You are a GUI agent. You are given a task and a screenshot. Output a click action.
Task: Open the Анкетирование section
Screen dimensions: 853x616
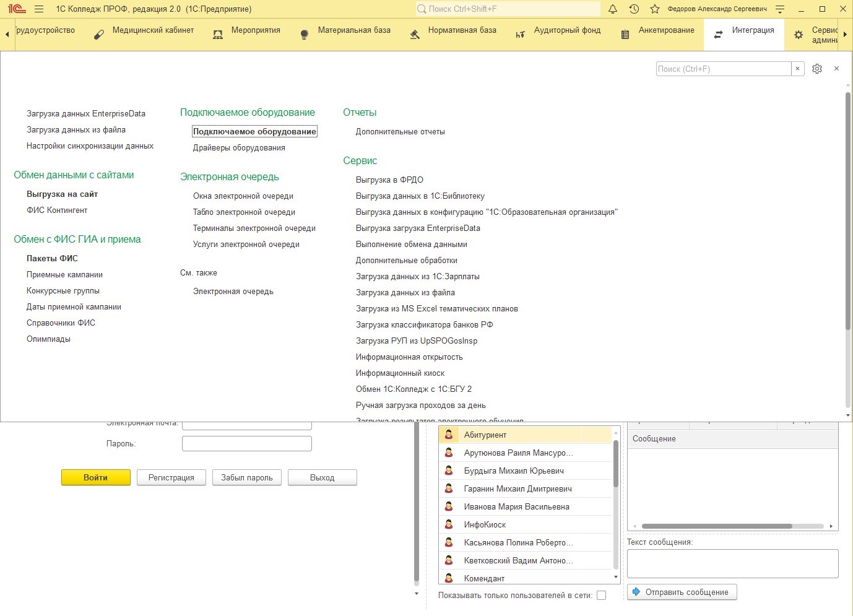coord(657,35)
